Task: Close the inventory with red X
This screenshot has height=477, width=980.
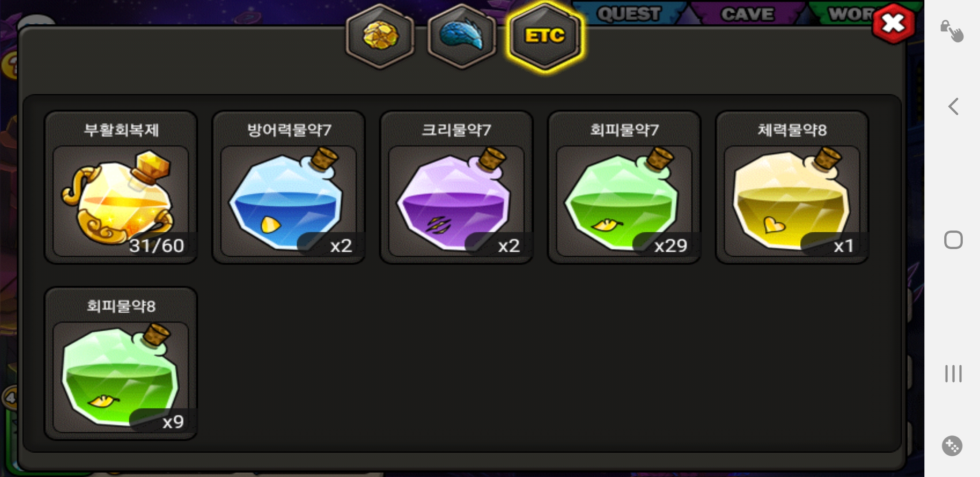Action: [893, 23]
